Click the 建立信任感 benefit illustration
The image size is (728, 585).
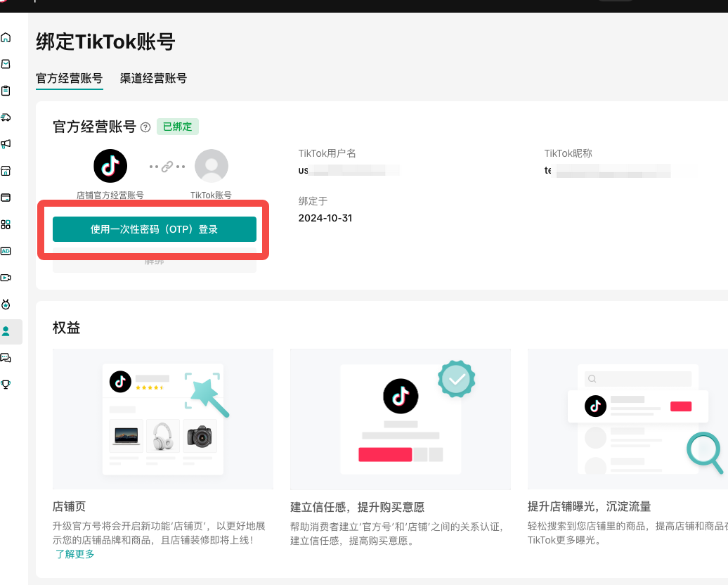click(x=400, y=419)
